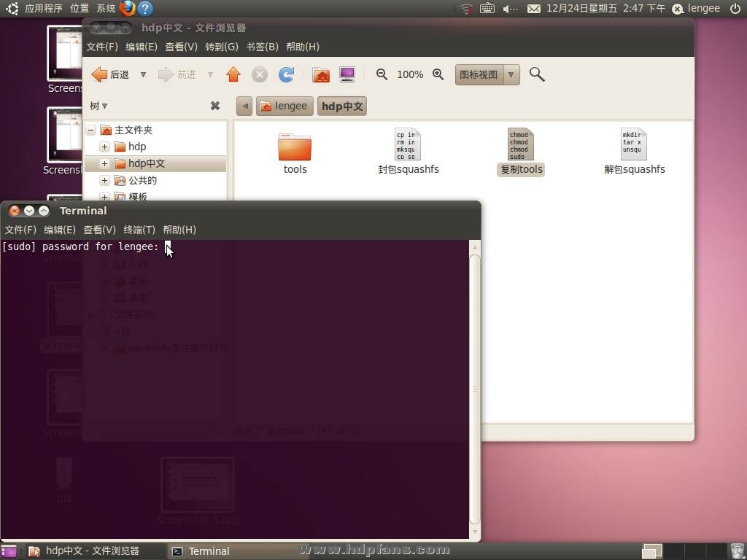Click the stop loading icon

coord(259,74)
